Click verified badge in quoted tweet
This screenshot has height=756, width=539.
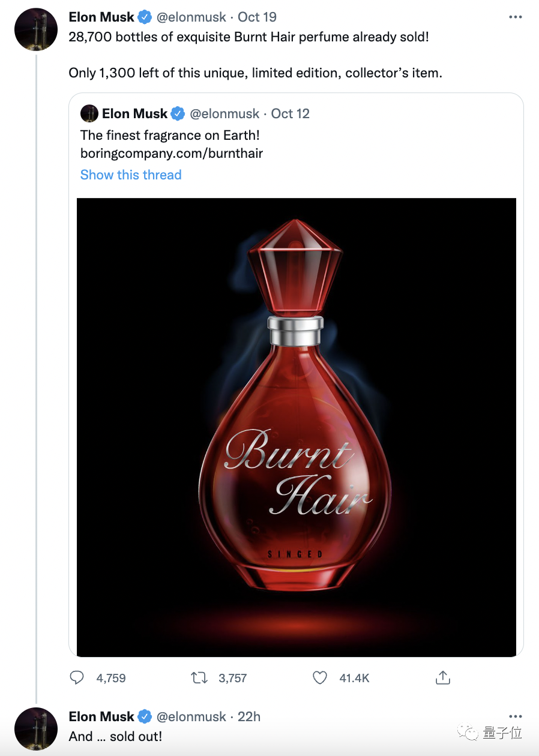(x=178, y=113)
